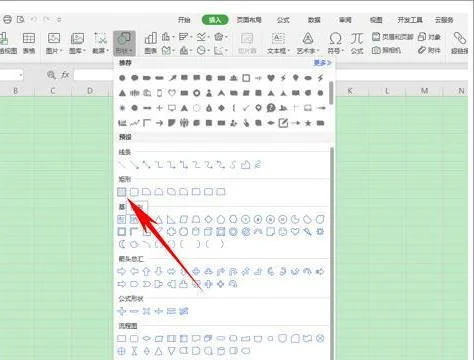
Task: Open the 文本框 text box dropdown
Action: (278, 43)
